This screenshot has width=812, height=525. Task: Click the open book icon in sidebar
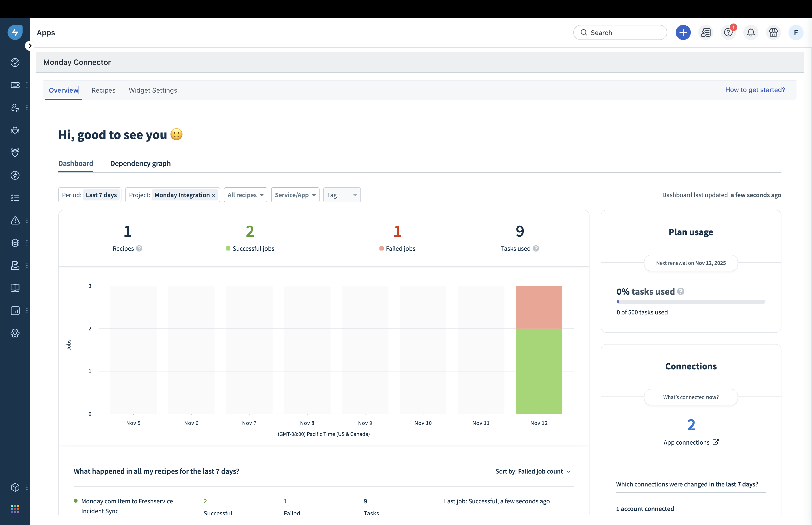15,288
